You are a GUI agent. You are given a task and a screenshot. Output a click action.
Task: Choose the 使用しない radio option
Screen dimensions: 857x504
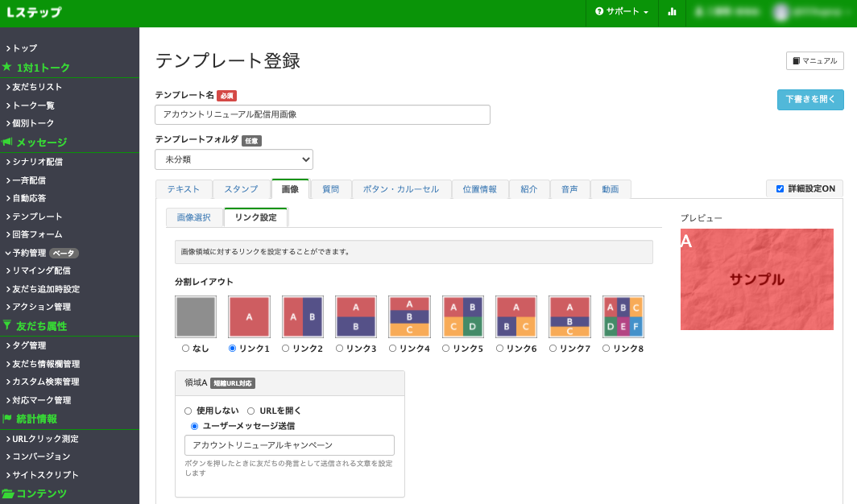point(188,411)
